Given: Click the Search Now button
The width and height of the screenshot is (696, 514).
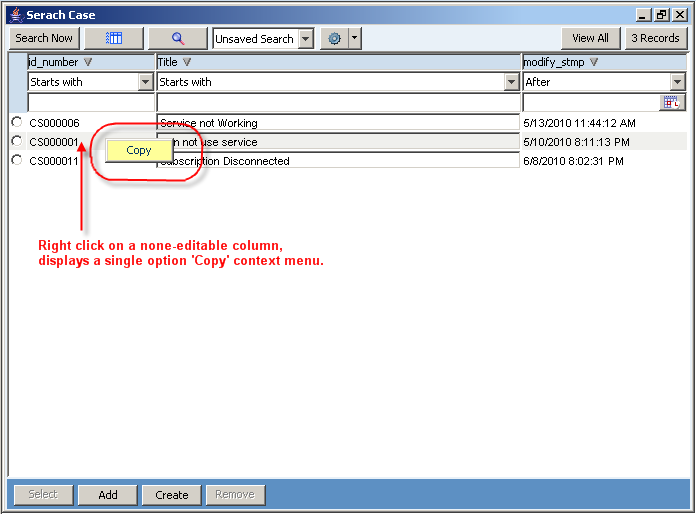Looking at the screenshot, I should (x=44, y=38).
